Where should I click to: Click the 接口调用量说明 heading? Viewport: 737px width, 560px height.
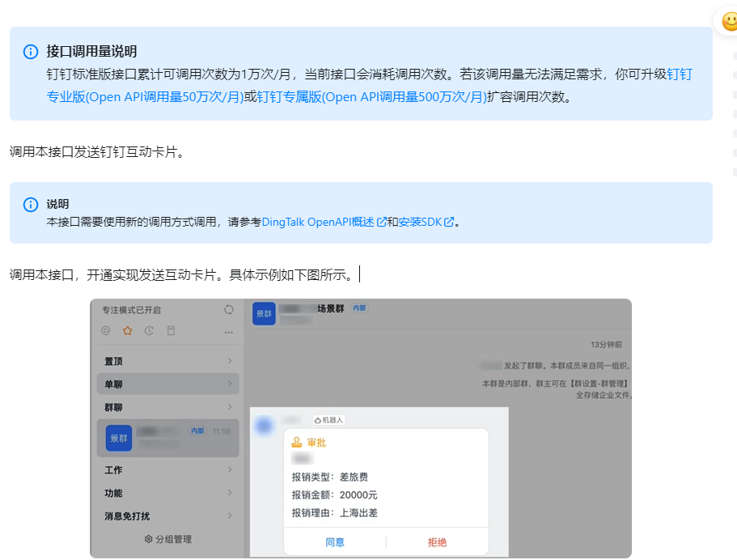[91, 51]
